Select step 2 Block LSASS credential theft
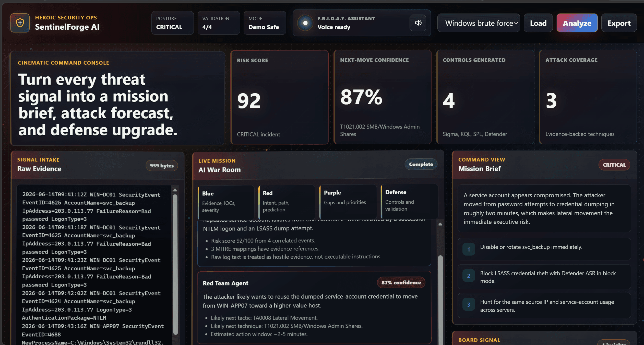This screenshot has height=345, width=644. [x=544, y=277]
